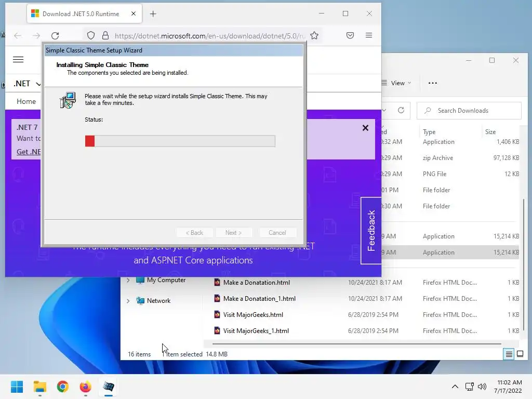Image resolution: width=532 pixels, height=399 pixels.
Task: Open File Explorer from taskbar
Action: click(39, 387)
